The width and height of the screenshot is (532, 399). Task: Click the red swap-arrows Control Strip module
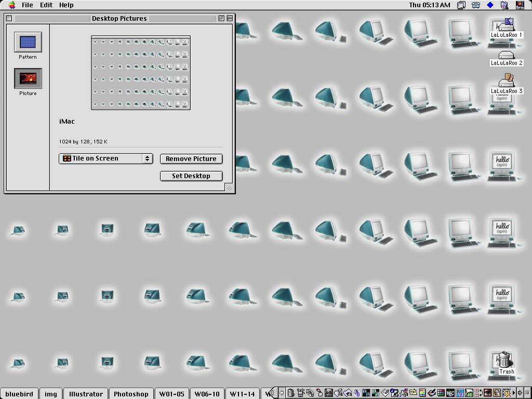(478, 393)
